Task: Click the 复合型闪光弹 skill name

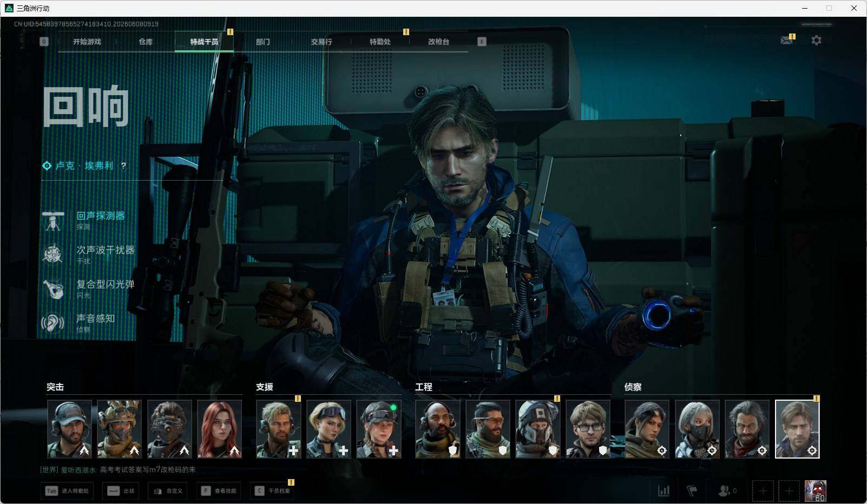Action: coord(106,284)
